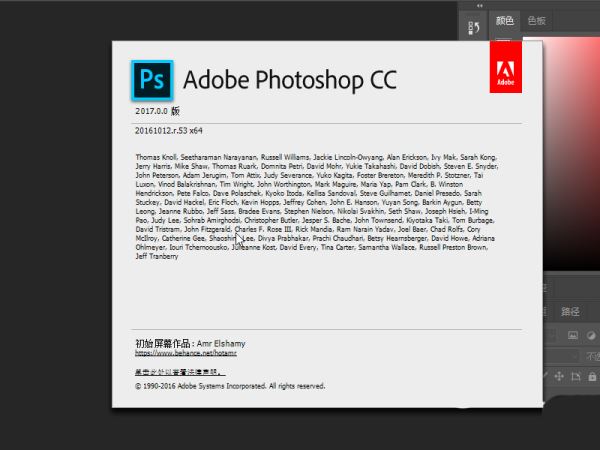Click the pixel layer filter icon

[x=572, y=336]
